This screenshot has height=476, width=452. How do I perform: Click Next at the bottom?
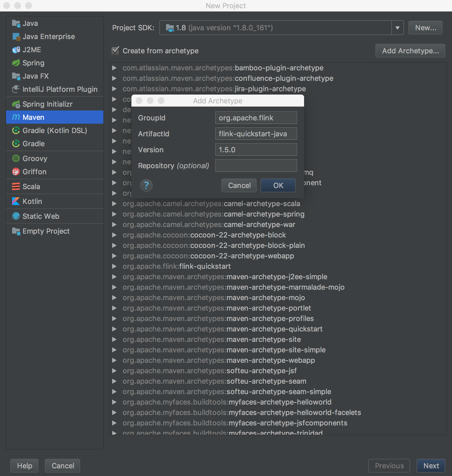(431, 466)
